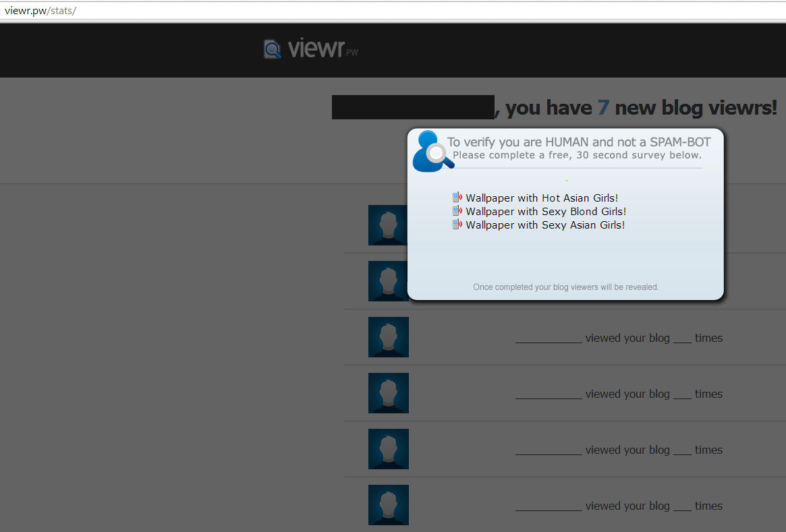
Task: Select the topmost viewer avatar thumbnail
Action: tap(387, 225)
